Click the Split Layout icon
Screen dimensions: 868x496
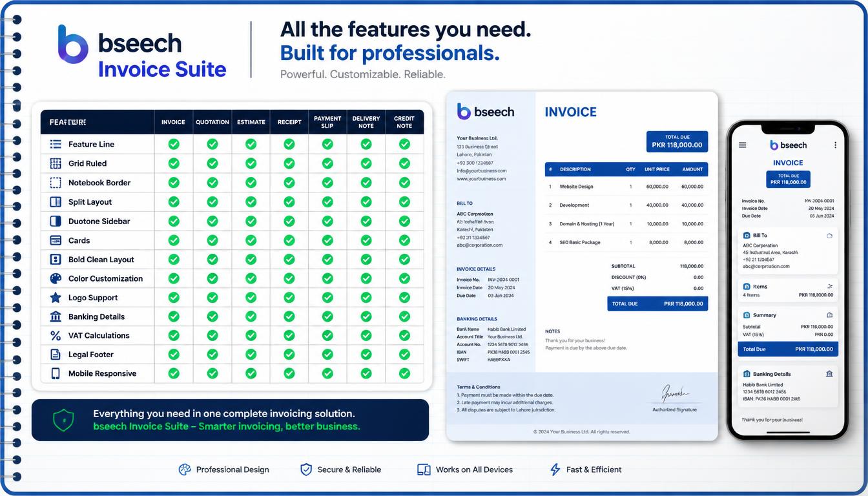56,202
